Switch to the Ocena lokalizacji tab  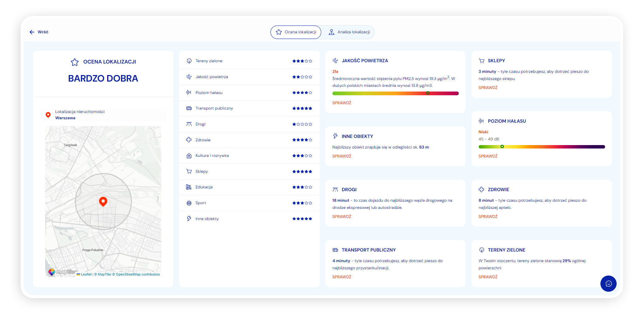point(296,32)
